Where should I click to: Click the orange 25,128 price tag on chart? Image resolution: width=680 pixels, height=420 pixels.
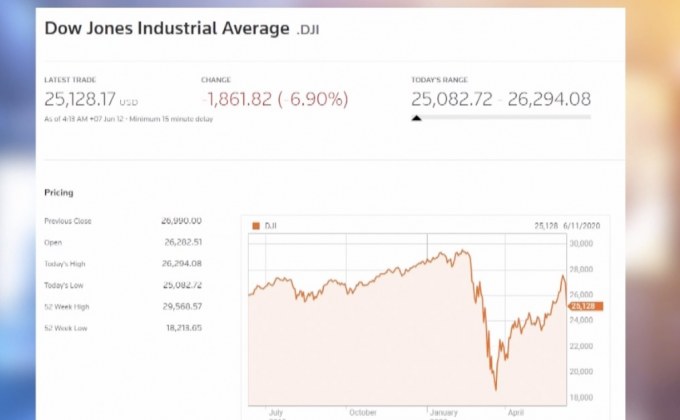tap(585, 306)
